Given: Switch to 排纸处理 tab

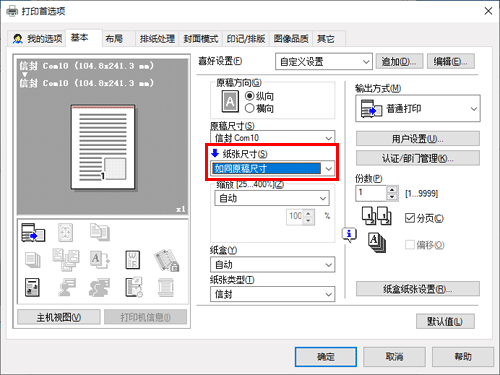Looking at the screenshot, I should click(x=157, y=39).
